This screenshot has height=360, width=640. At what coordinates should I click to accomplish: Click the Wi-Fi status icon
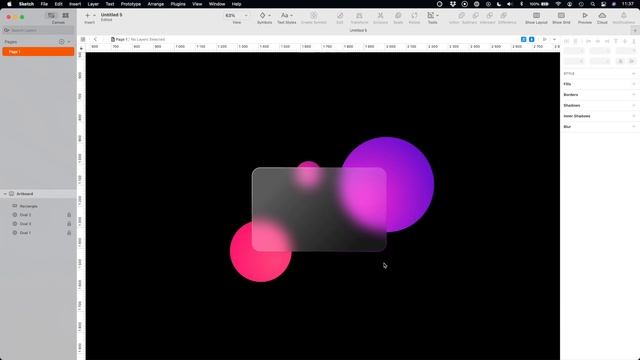[x=558, y=4]
